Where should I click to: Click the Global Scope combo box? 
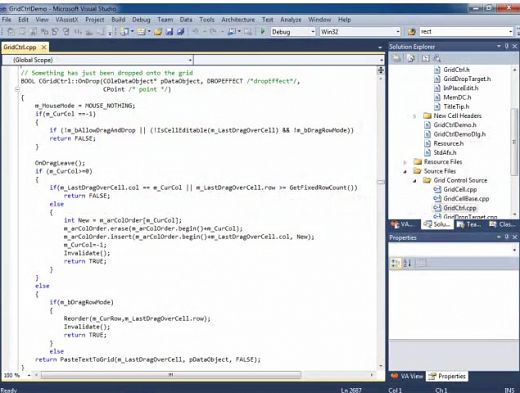tap(97, 60)
